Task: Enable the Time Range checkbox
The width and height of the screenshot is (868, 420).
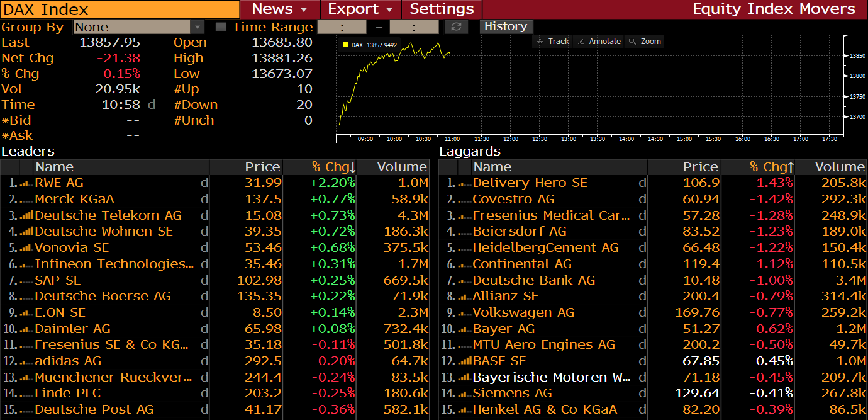Action: point(221,27)
